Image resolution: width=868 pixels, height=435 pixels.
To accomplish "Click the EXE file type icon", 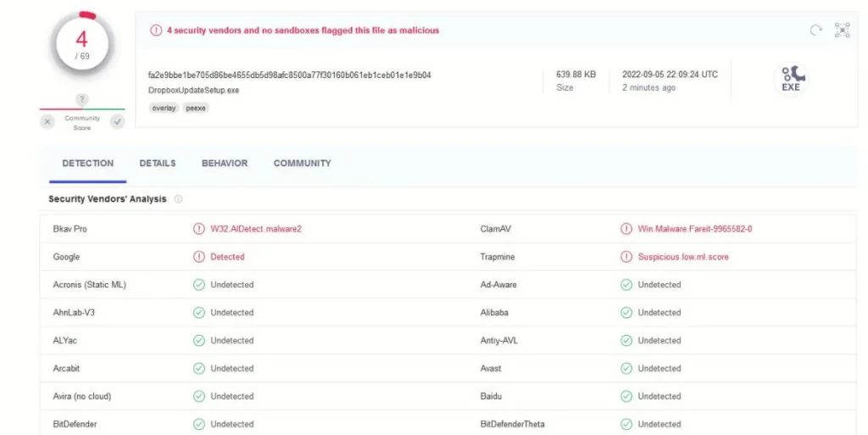I will pos(791,80).
